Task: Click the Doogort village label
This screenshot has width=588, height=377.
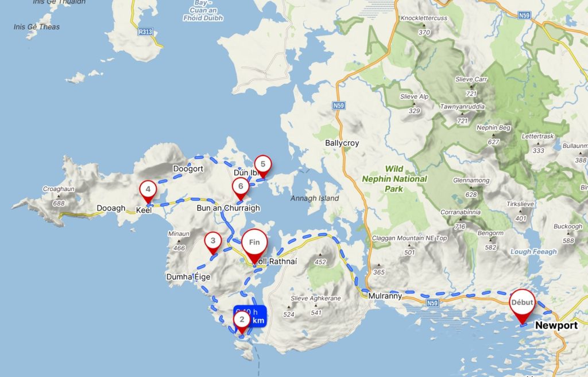Action: pos(188,169)
